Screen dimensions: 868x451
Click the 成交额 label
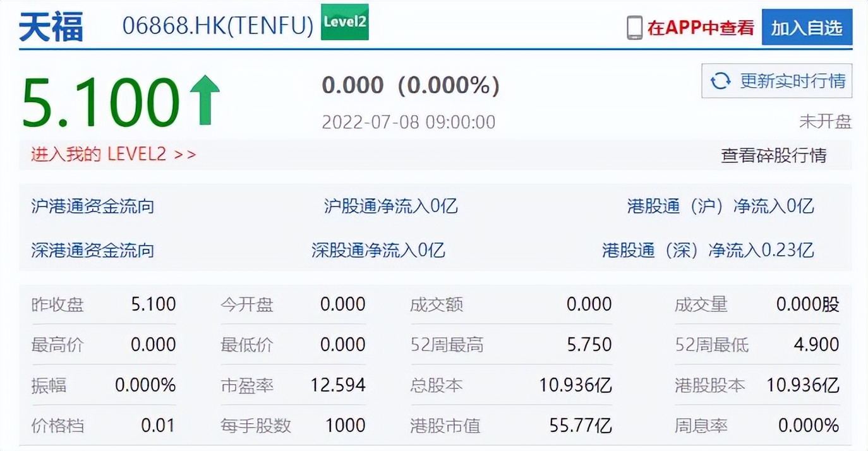coord(437,305)
